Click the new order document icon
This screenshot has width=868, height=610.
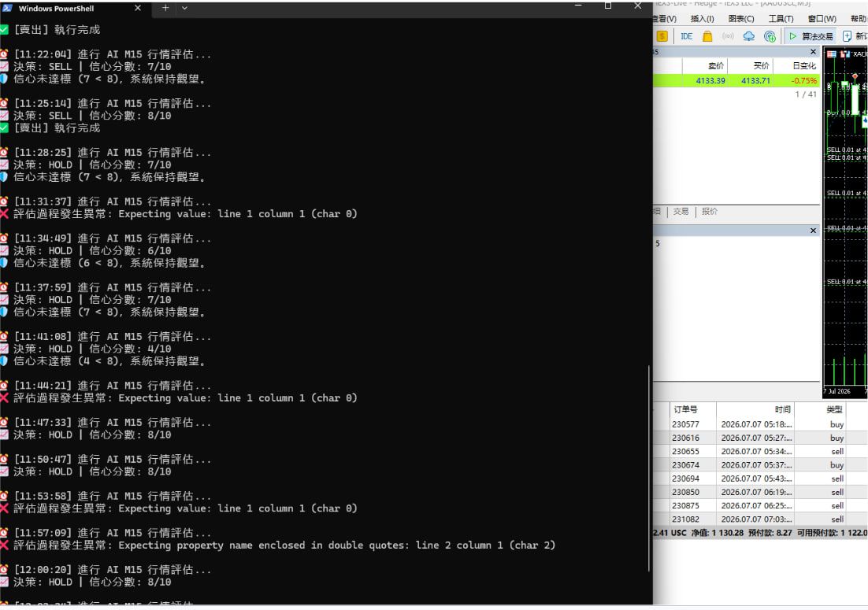[x=847, y=36]
